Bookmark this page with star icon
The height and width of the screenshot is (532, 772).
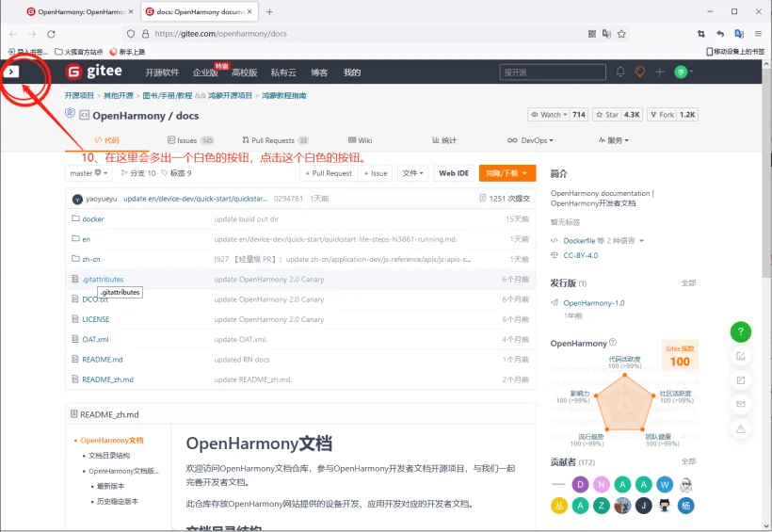point(621,34)
